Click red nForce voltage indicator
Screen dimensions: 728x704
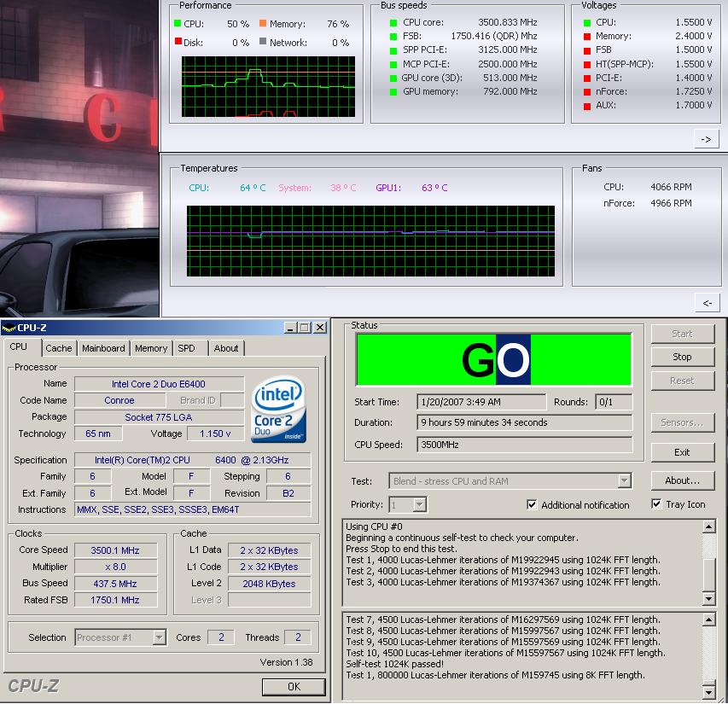(x=587, y=92)
